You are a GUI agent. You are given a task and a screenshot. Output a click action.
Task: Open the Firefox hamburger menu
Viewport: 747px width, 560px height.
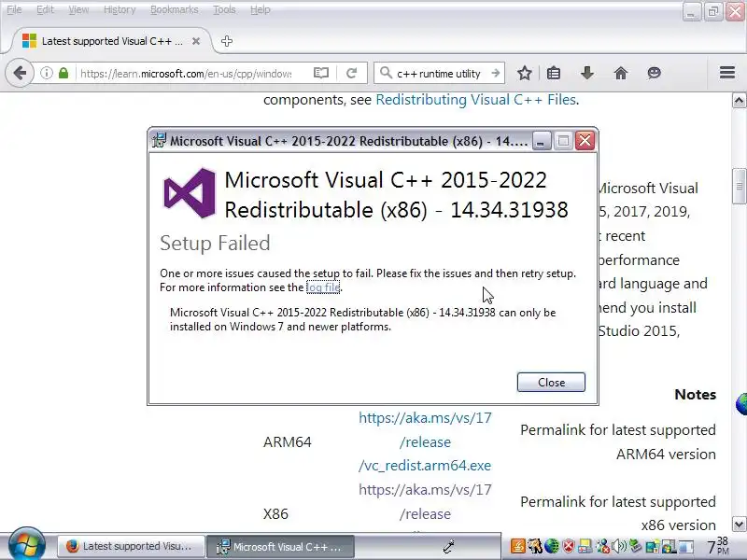point(727,73)
